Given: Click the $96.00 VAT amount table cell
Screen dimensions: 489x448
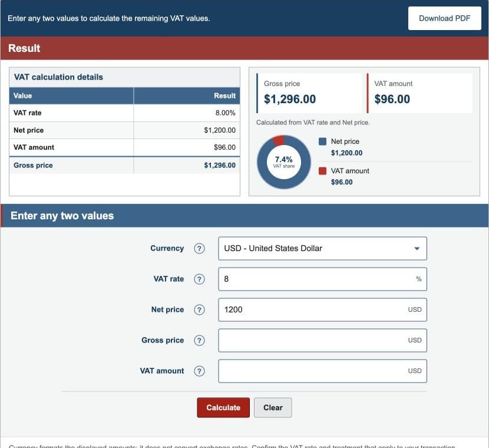Looking at the screenshot, I should pos(187,147).
